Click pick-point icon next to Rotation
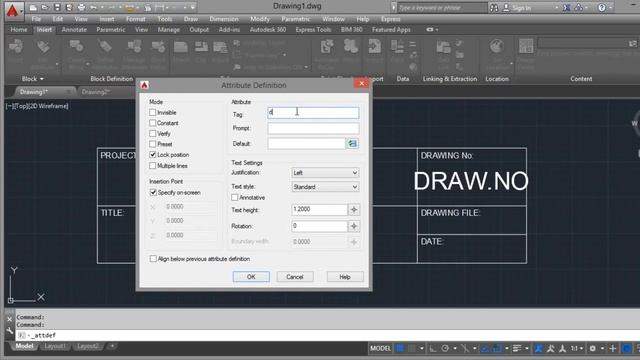Viewport: 640px width, 360px height. tap(354, 226)
